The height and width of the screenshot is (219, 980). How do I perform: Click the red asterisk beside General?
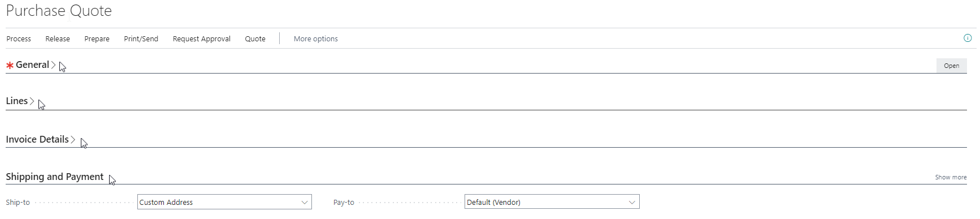pos(10,66)
